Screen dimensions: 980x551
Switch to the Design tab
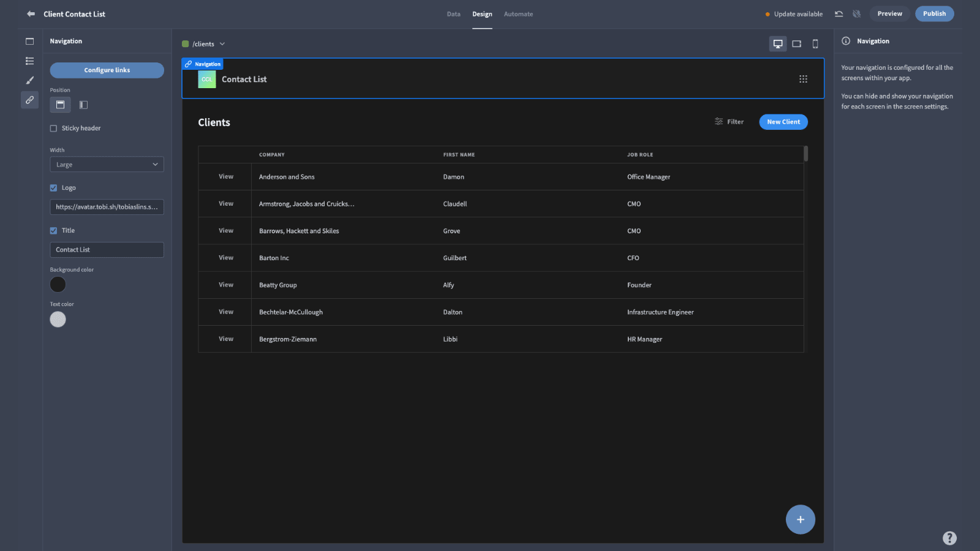click(482, 14)
